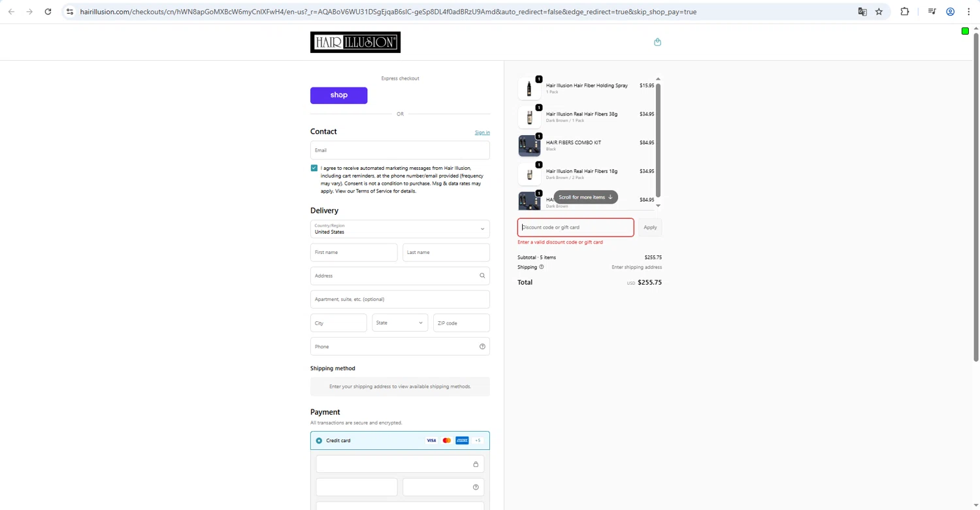Open browser extensions menu
Screen dimensions: 980x510
pos(905,12)
